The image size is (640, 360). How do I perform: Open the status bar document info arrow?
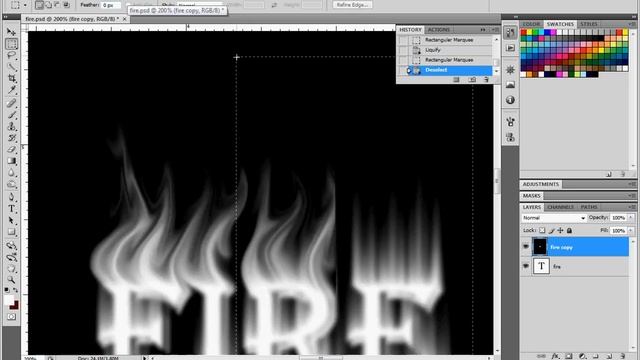pyautogui.click(x=144, y=358)
